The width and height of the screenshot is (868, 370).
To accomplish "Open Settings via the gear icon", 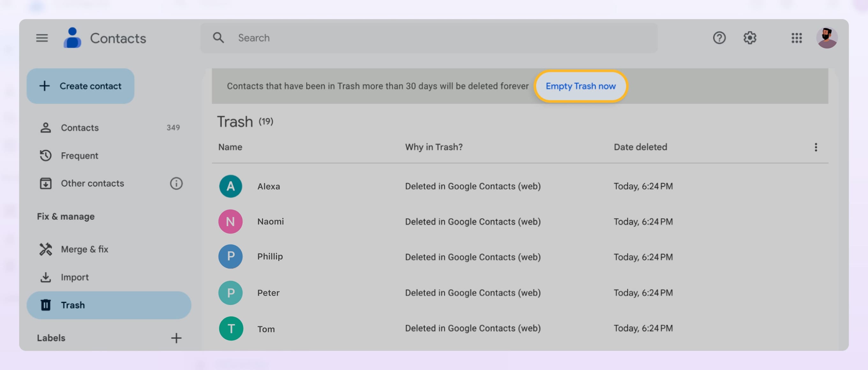I will tap(750, 38).
